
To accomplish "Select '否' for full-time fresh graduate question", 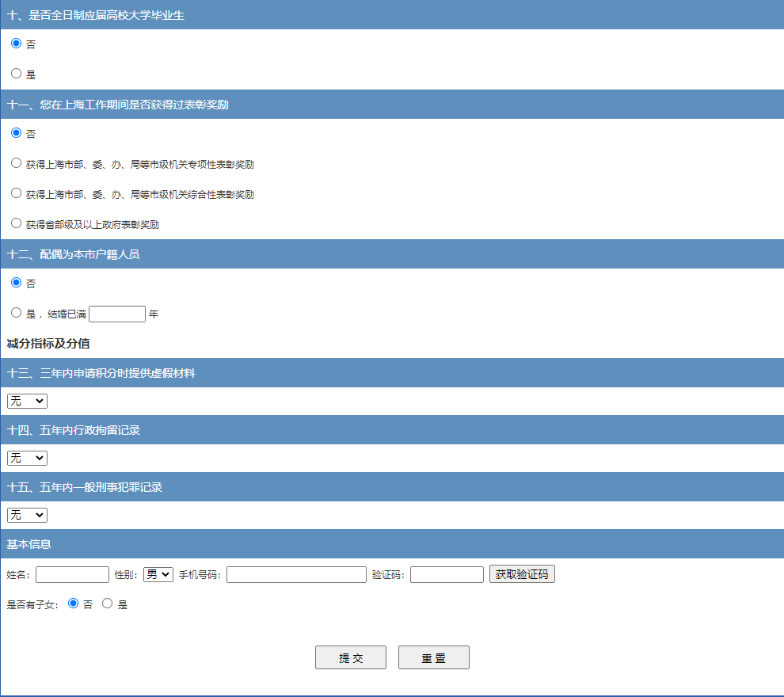I will click(x=16, y=44).
